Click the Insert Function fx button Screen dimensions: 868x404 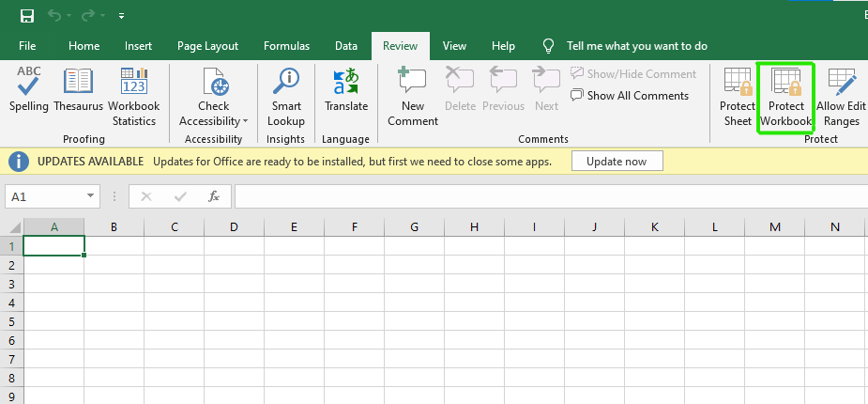point(214,196)
